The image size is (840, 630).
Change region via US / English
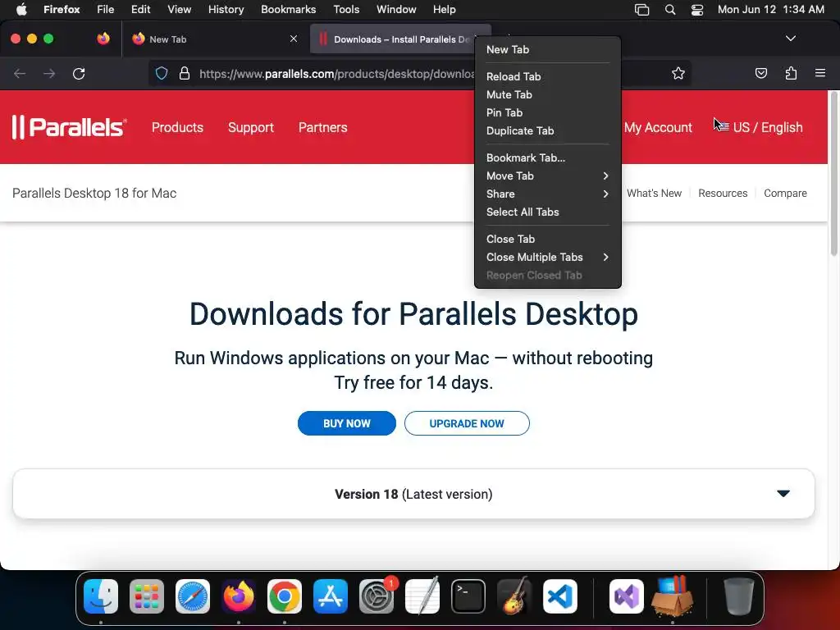[760, 127]
